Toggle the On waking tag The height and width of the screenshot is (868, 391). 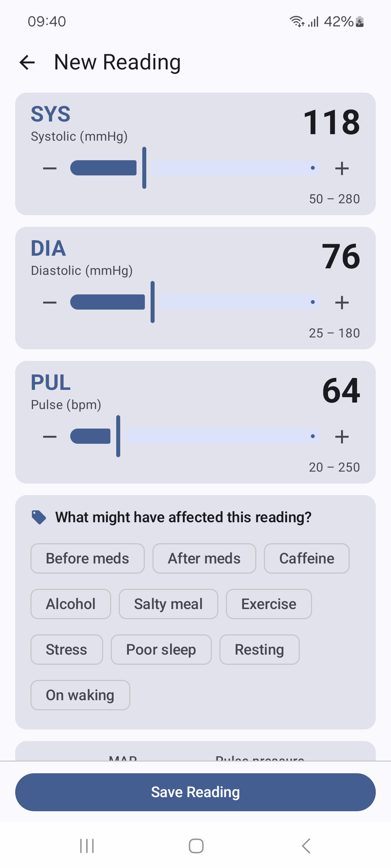pos(80,695)
